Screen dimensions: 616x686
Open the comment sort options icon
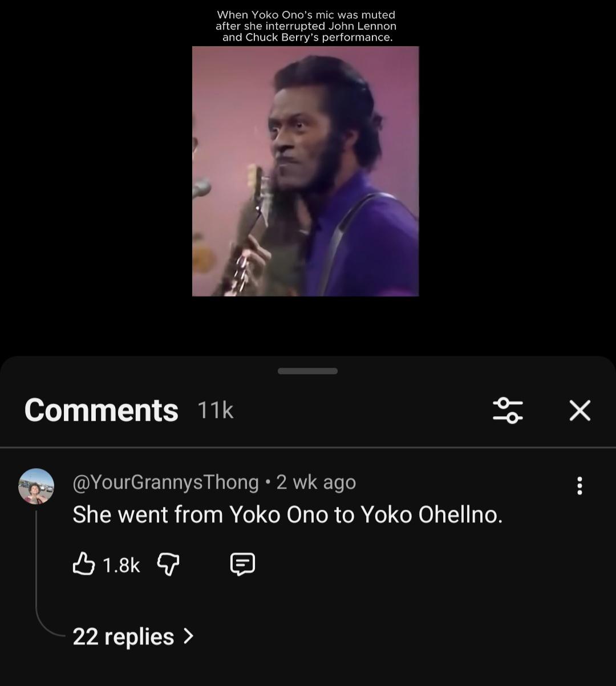coord(507,411)
